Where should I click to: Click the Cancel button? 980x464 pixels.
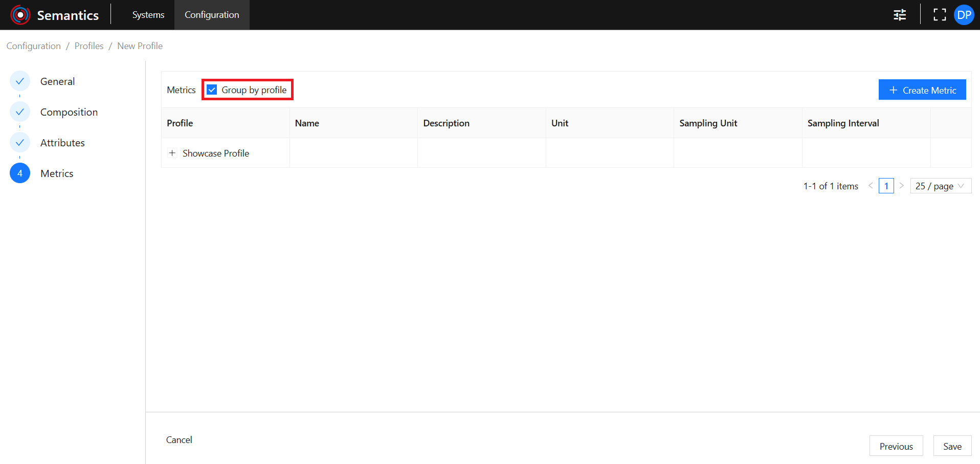(179, 440)
